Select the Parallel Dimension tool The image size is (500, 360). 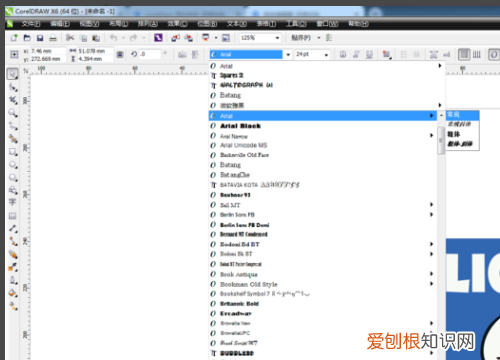(13, 229)
